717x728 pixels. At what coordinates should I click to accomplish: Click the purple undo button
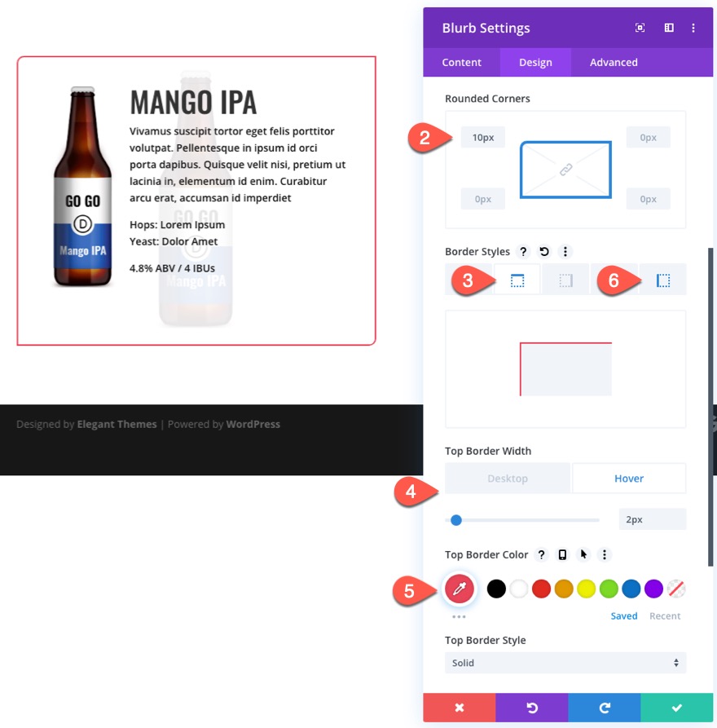point(532,708)
